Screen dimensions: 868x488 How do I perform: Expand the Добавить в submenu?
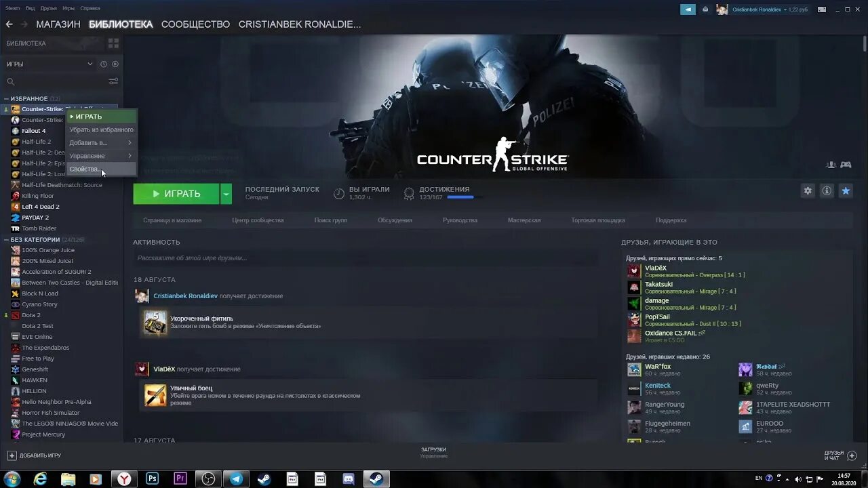[101, 142]
